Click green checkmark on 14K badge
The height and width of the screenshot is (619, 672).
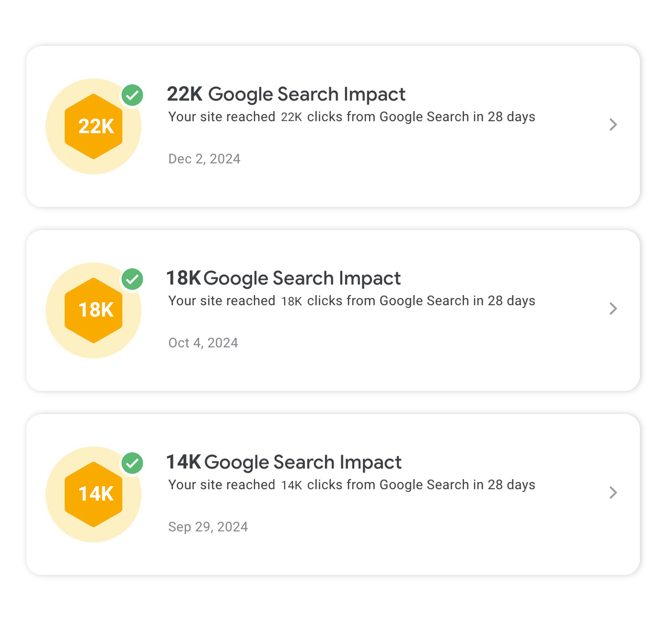pyautogui.click(x=133, y=463)
